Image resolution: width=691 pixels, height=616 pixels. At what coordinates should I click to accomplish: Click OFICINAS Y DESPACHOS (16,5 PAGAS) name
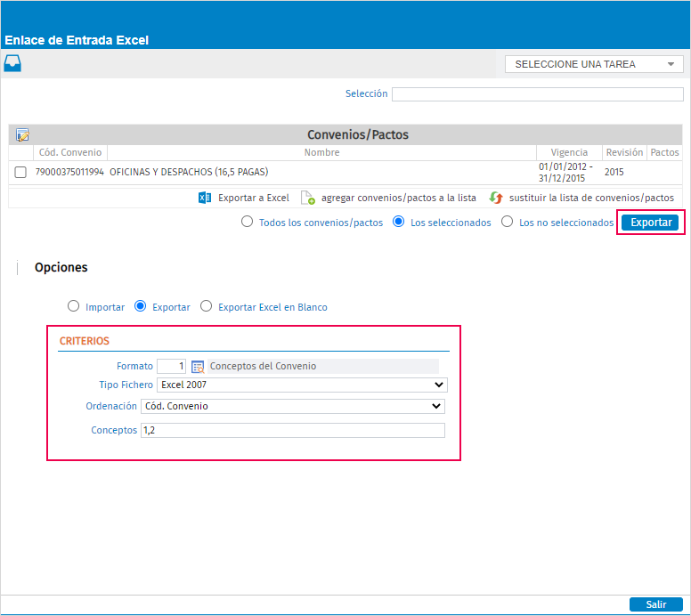coord(189,172)
